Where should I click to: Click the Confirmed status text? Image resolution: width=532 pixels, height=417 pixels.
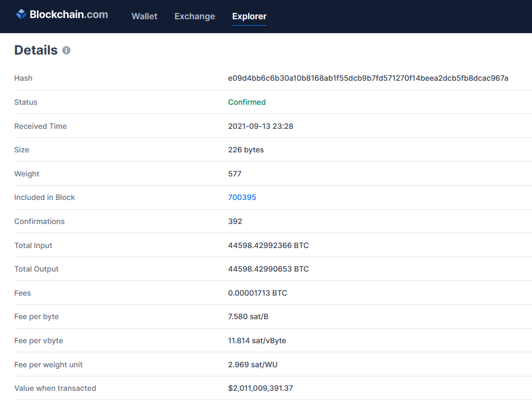pos(246,102)
